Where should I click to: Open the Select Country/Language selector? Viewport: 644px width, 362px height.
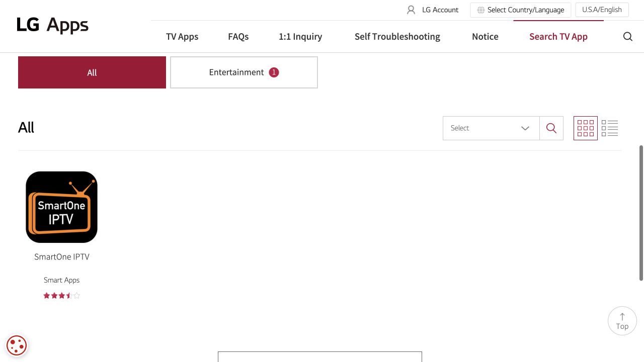click(521, 10)
